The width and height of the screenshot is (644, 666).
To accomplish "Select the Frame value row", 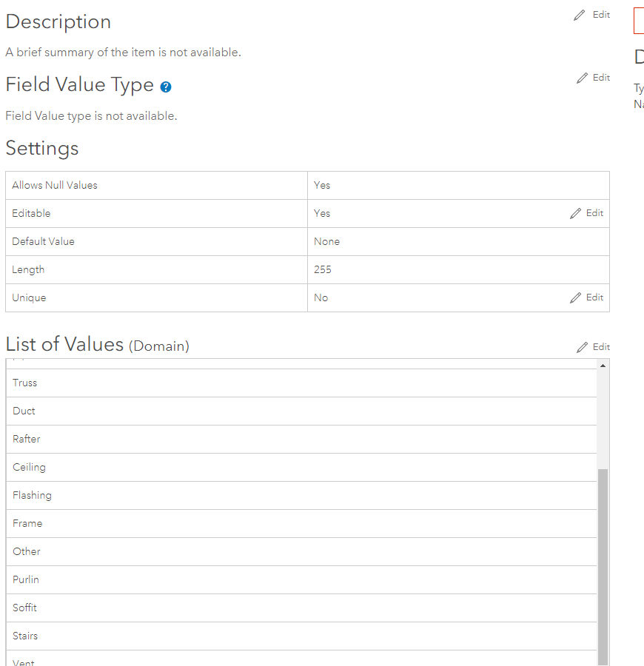I will [28, 523].
